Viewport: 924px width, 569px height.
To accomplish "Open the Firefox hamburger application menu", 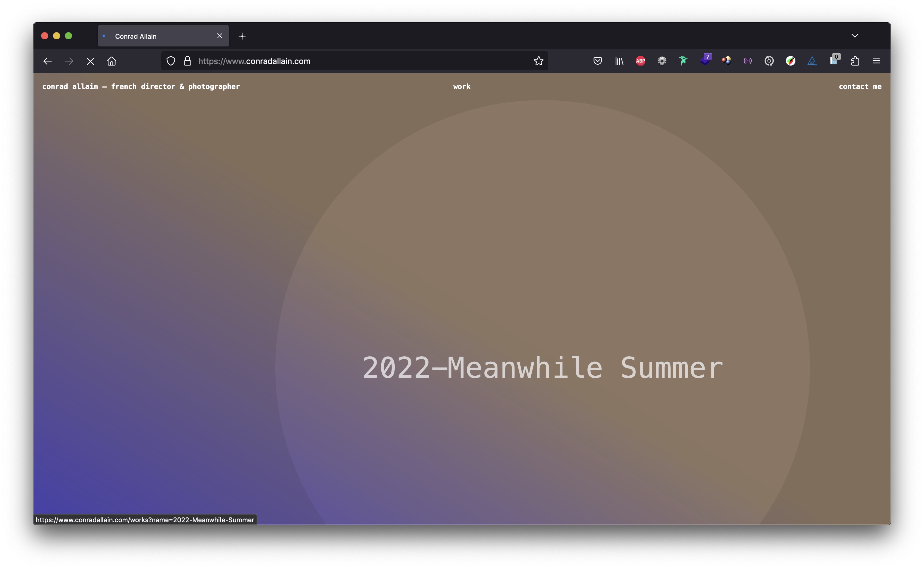I will pos(876,61).
